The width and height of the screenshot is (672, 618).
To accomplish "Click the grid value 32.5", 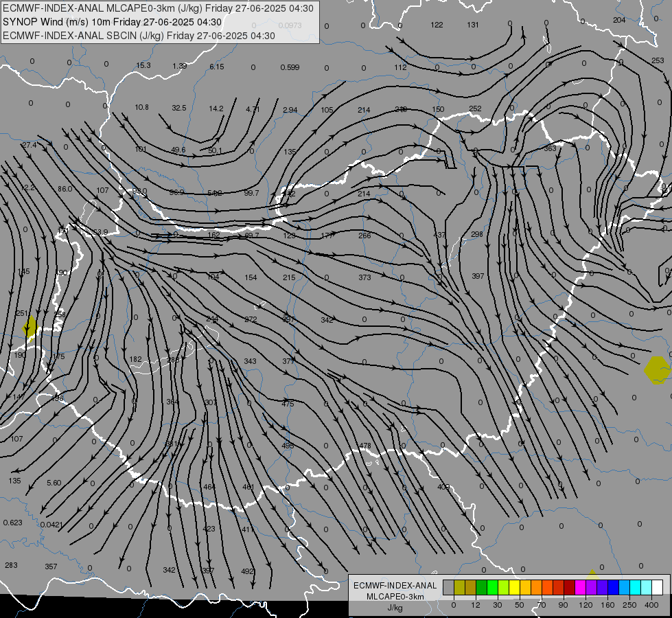I will 179,108.
